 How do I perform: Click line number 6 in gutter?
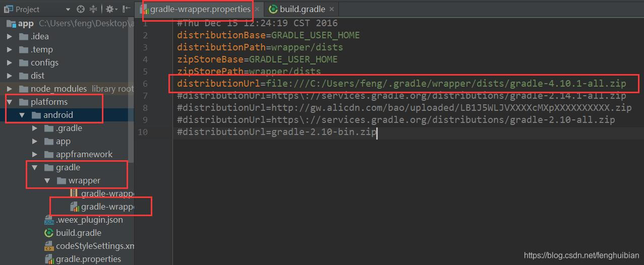(145, 83)
